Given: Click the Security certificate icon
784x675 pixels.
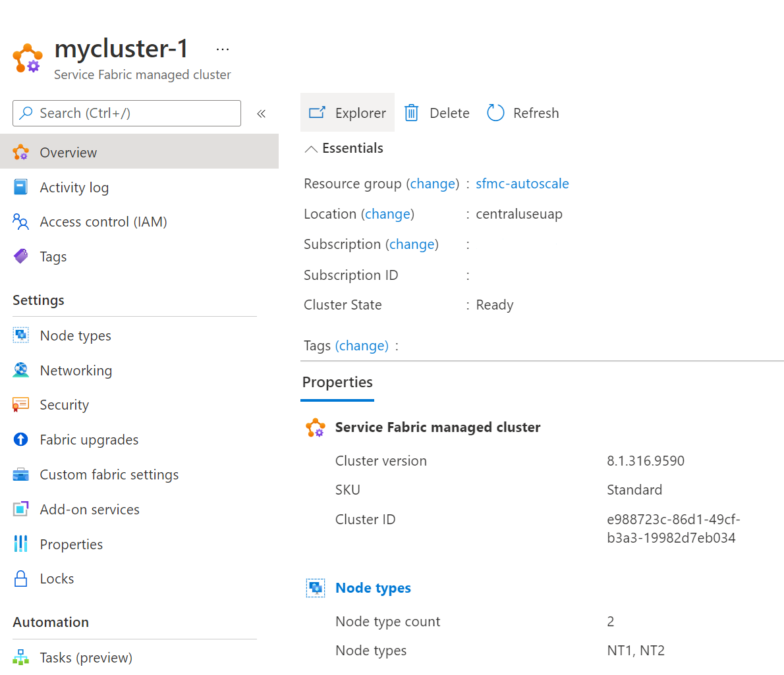Looking at the screenshot, I should click(x=20, y=404).
